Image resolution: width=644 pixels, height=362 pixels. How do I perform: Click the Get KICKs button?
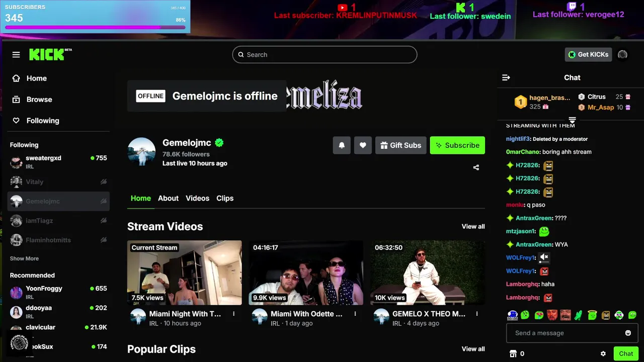tap(588, 54)
